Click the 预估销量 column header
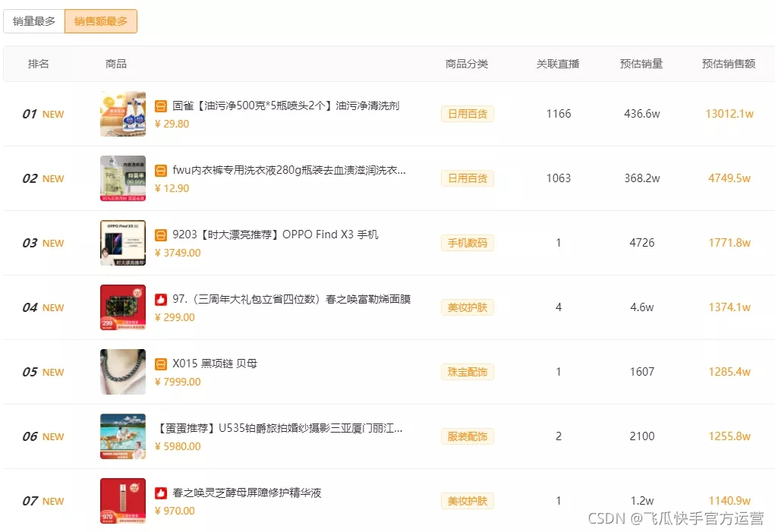Screen dimensions: 775x532 click(x=641, y=64)
